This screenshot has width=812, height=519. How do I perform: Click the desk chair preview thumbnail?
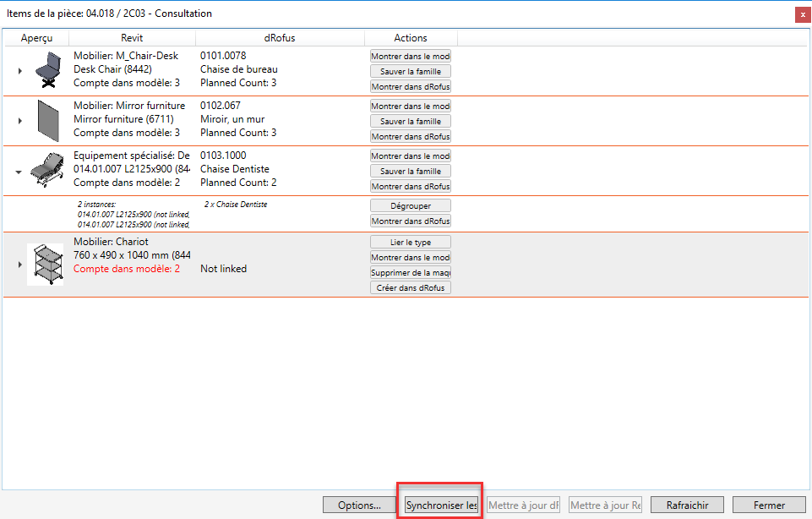click(x=46, y=70)
